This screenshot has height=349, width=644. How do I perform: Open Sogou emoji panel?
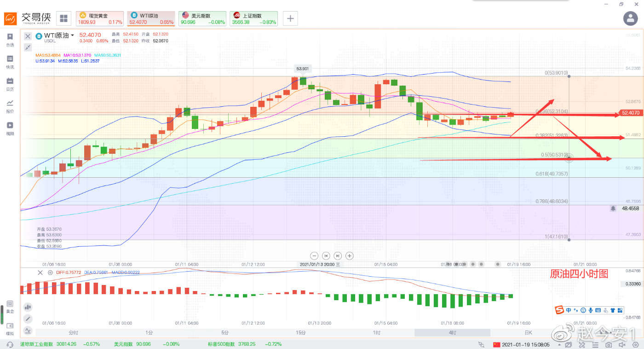(x=583, y=310)
